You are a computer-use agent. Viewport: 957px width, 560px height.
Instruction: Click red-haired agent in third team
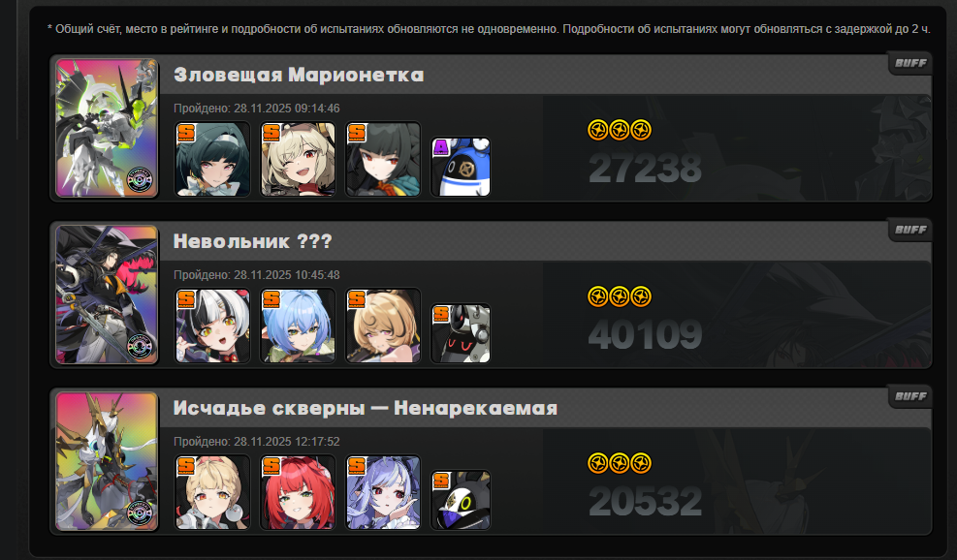click(x=298, y=492)
